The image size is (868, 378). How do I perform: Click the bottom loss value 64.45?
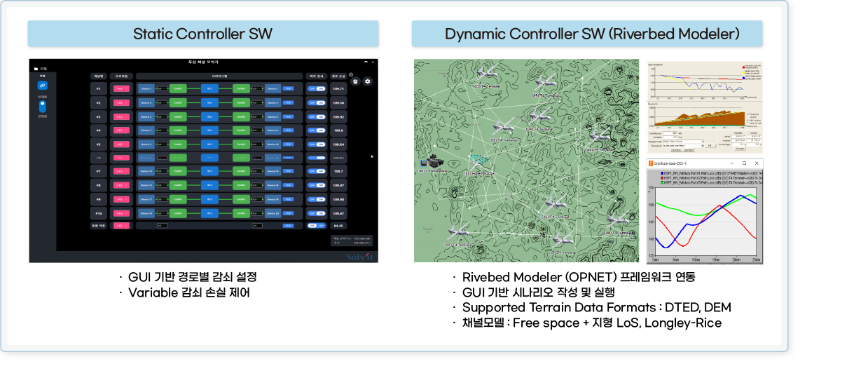(x=338, y=226)
